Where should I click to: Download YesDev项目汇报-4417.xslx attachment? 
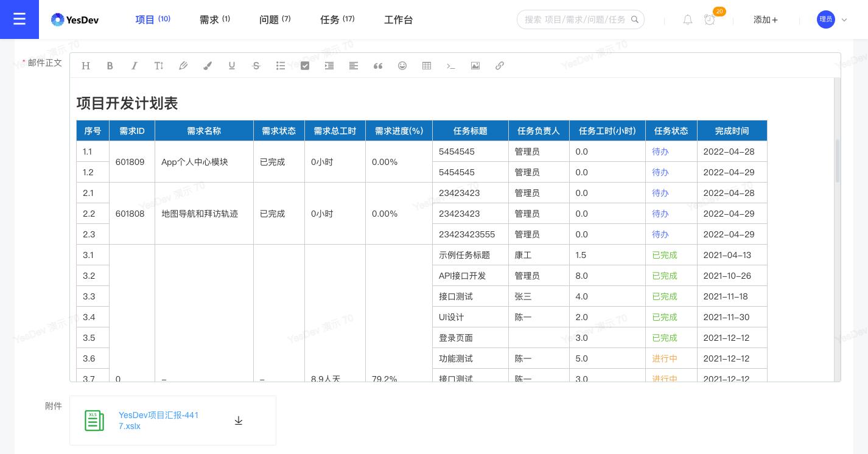(x=239, y=421)
